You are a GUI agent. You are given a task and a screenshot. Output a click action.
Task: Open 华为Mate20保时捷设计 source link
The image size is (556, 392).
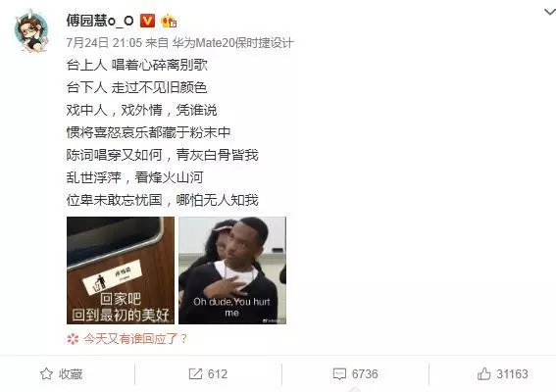[232, 43]
